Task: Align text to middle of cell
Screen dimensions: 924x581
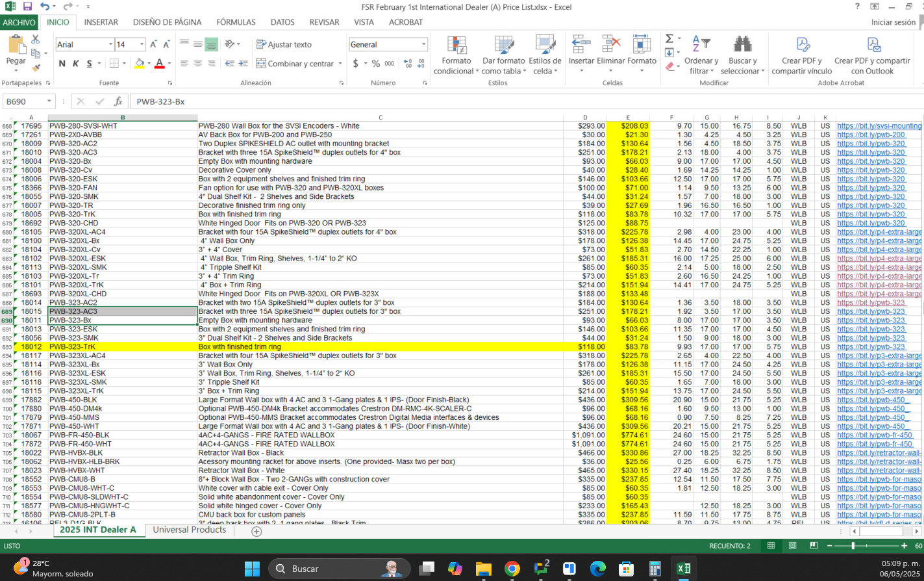Action: (198, 44)
